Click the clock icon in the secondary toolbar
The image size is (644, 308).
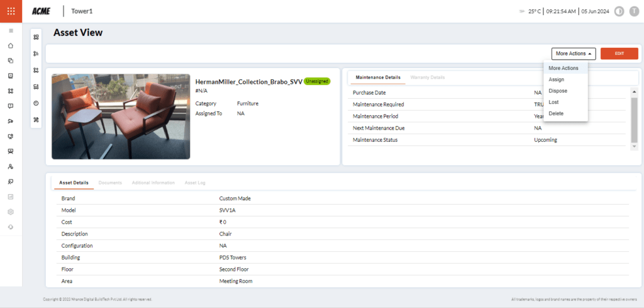(x=36, y=103)
